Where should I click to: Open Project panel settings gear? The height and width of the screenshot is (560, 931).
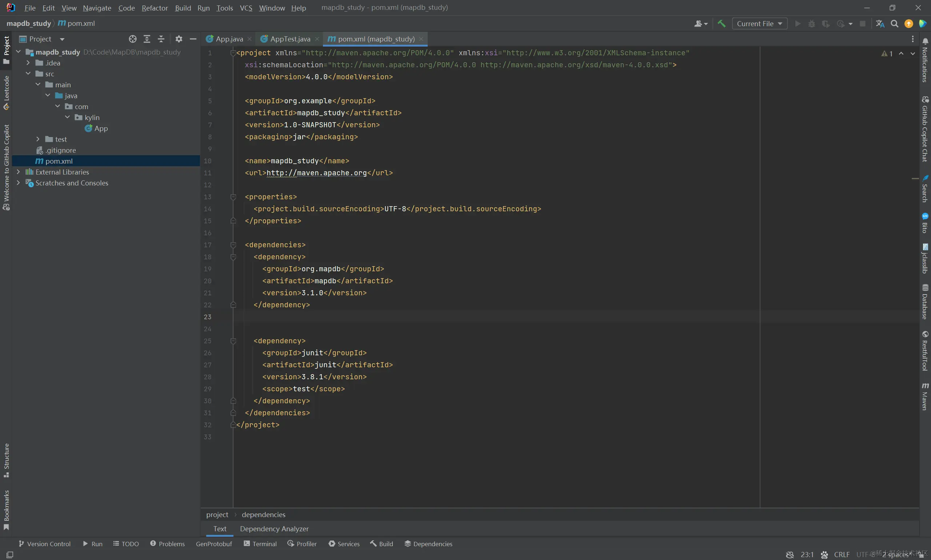[x=179, y=39]
